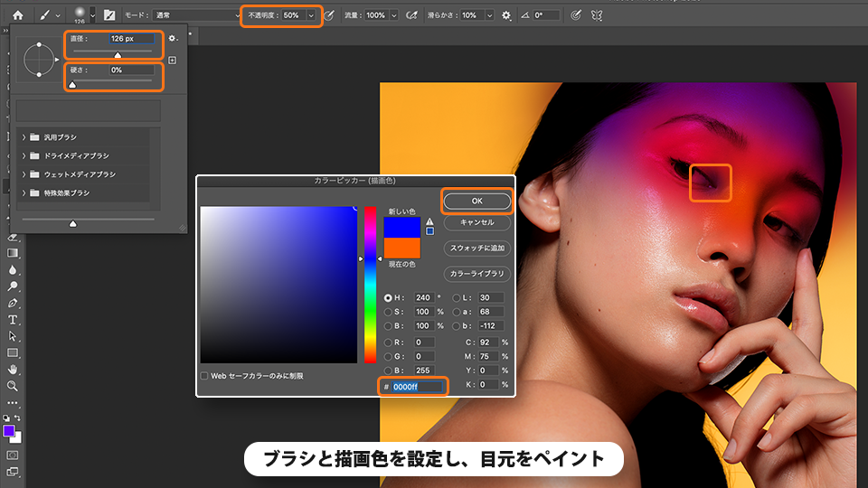Open smoothing options gear icon

506,15
